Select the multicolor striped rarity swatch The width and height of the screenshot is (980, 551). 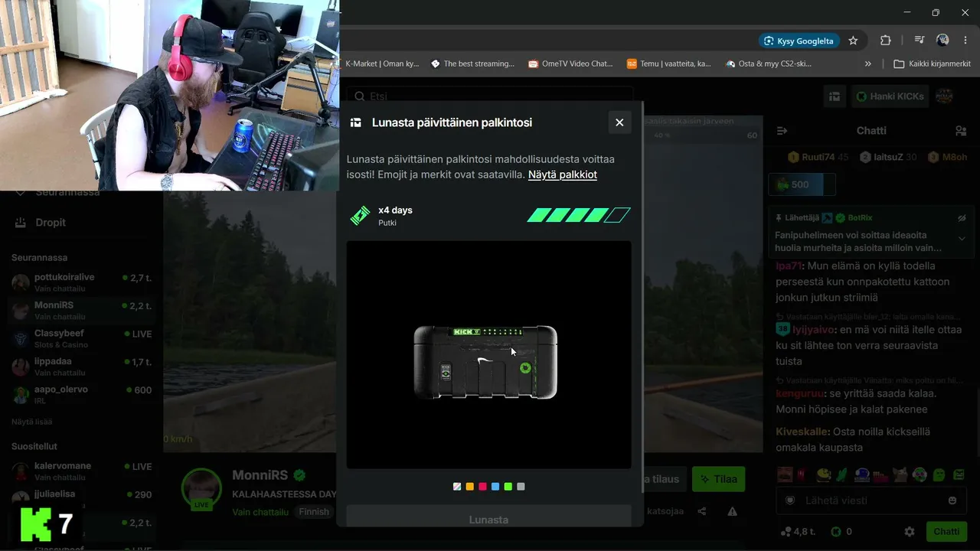coord(457,487)
